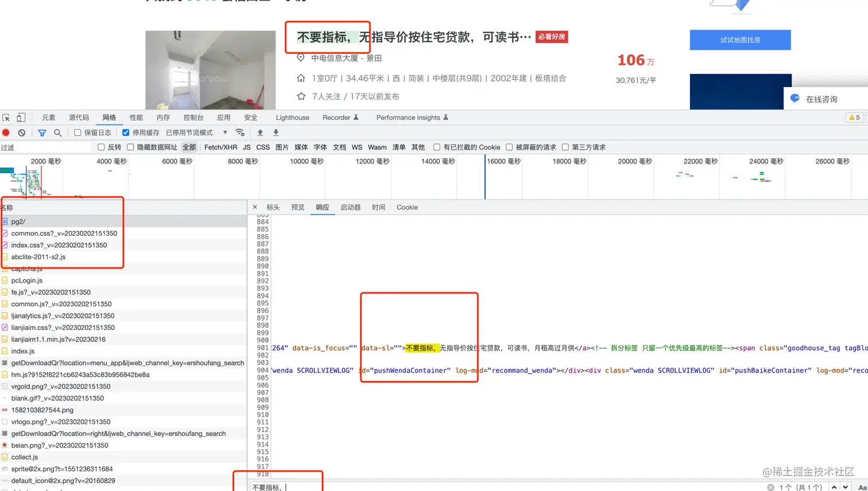
Task: Import HAR file upload arrow
Action: 260,133
